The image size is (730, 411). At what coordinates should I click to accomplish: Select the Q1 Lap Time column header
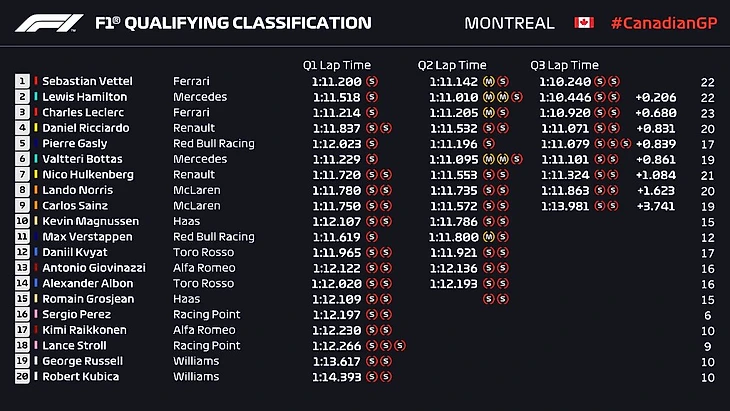click(337, 65)
